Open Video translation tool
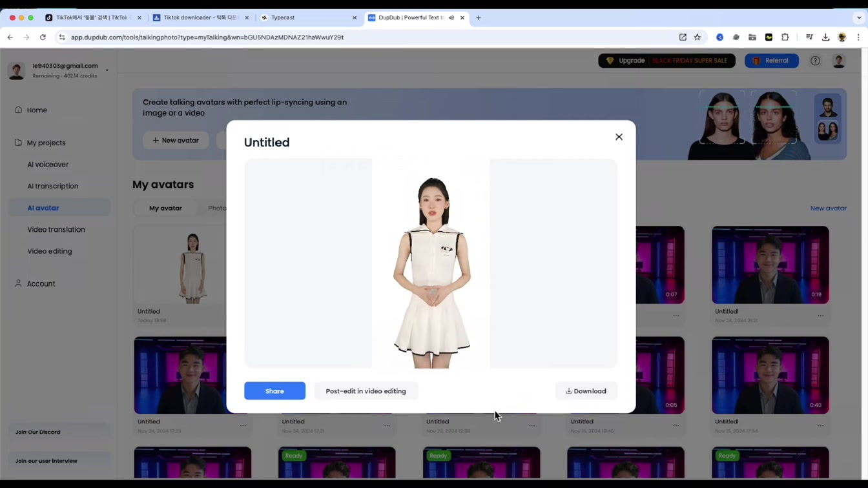This screenshot has height=488, width=868. [56, 230]
